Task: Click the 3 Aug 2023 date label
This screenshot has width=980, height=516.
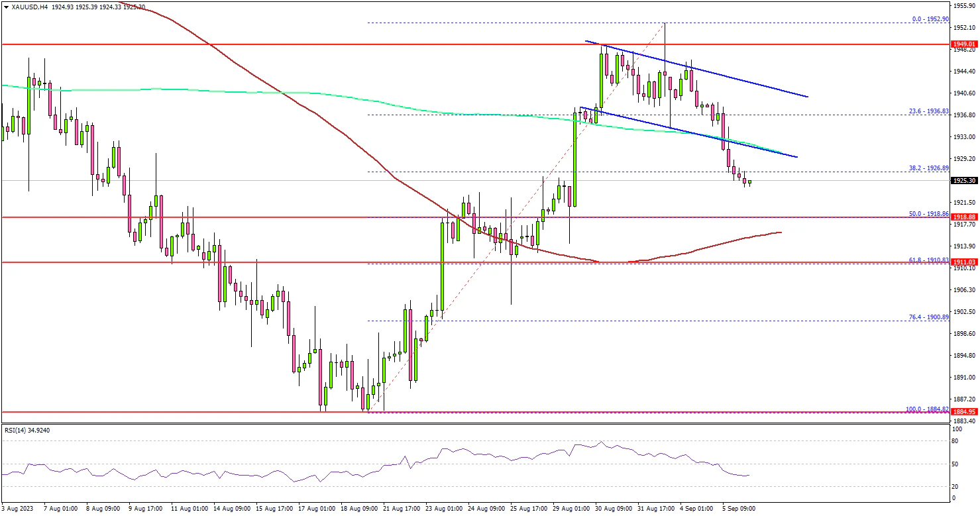Action: [x=17, y=509]
